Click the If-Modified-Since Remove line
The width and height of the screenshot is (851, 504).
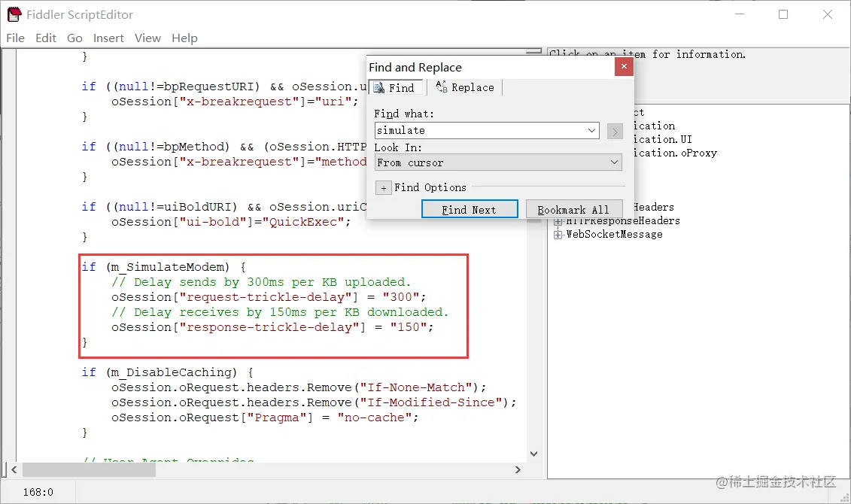click(x=314, y=402)
